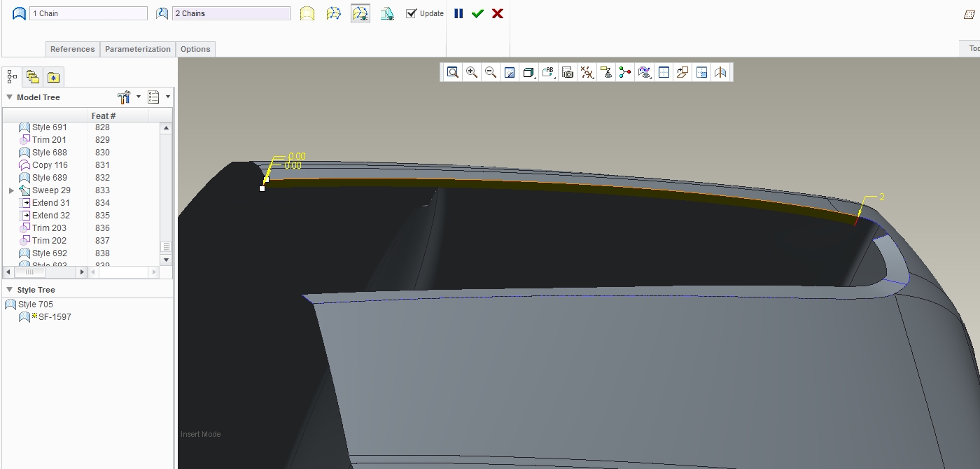Select Style 692 feature

point(50,253)
